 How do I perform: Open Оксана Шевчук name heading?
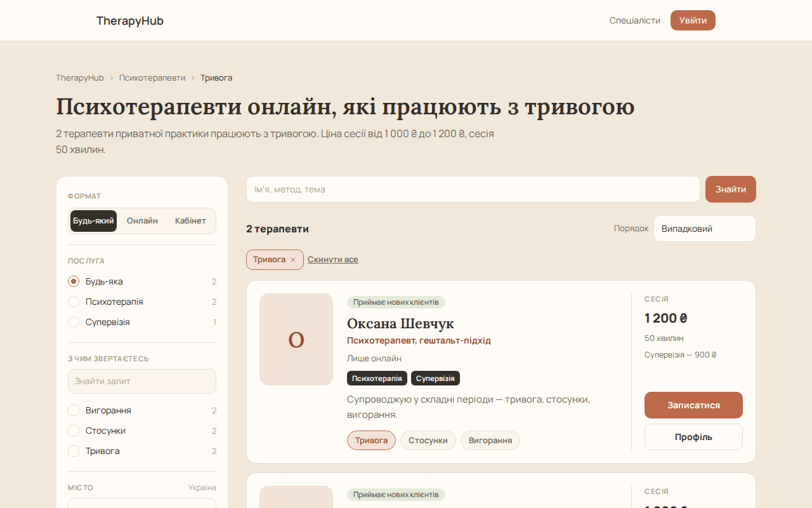coord(400,324)
